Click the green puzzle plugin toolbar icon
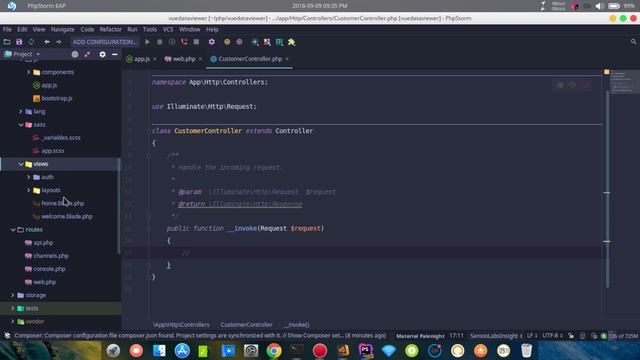The height and width of the screenshot is (360, 640). 291,42
